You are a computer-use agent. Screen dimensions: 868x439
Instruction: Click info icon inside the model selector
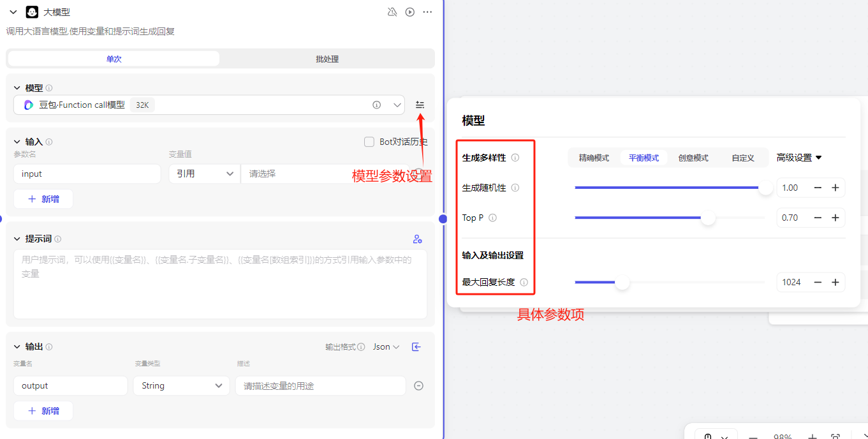point(376,105)
